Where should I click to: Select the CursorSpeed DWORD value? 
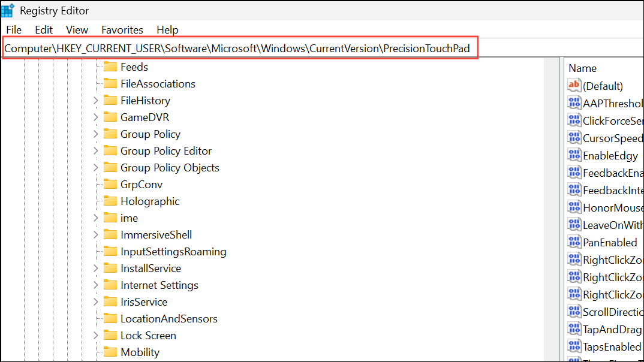pyautogui.click(x=612, y=138)
